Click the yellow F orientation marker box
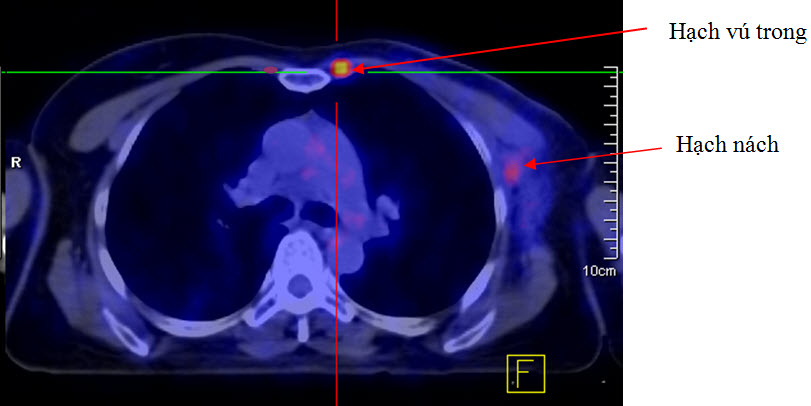The height and width of the screenshot is (406, 811). click(x=526, y=372)
